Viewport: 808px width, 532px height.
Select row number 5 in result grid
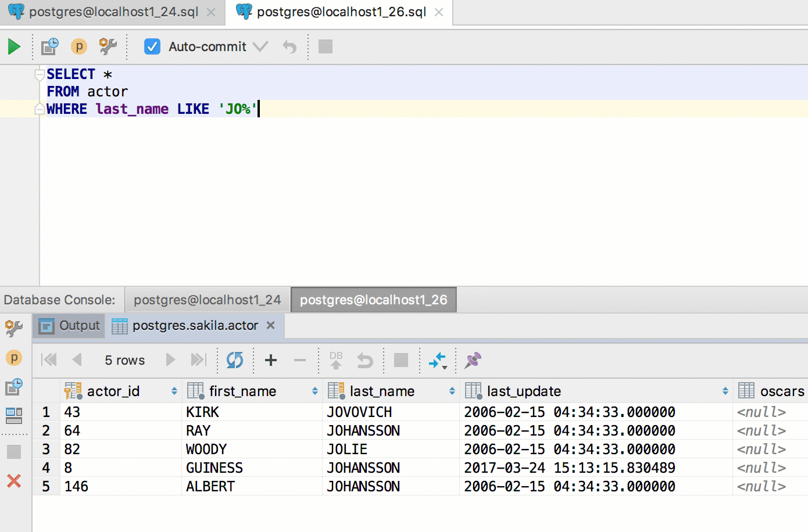(46, 487)
